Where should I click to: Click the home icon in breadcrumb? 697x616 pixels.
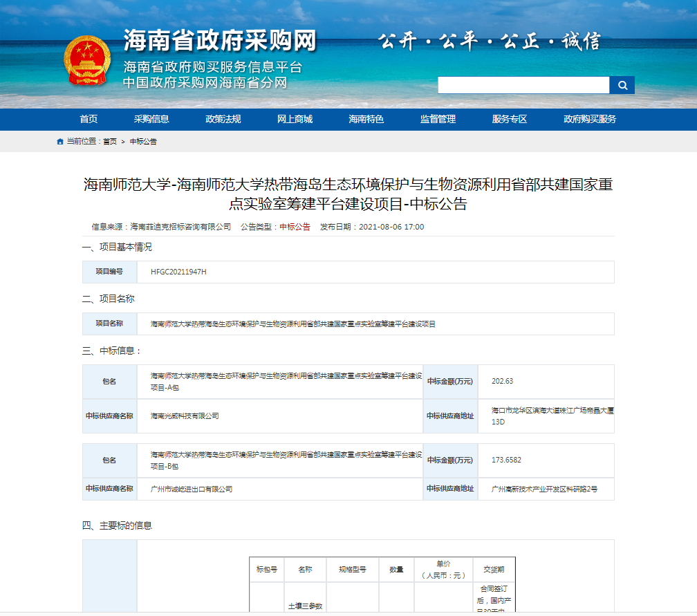coord(60,141)
